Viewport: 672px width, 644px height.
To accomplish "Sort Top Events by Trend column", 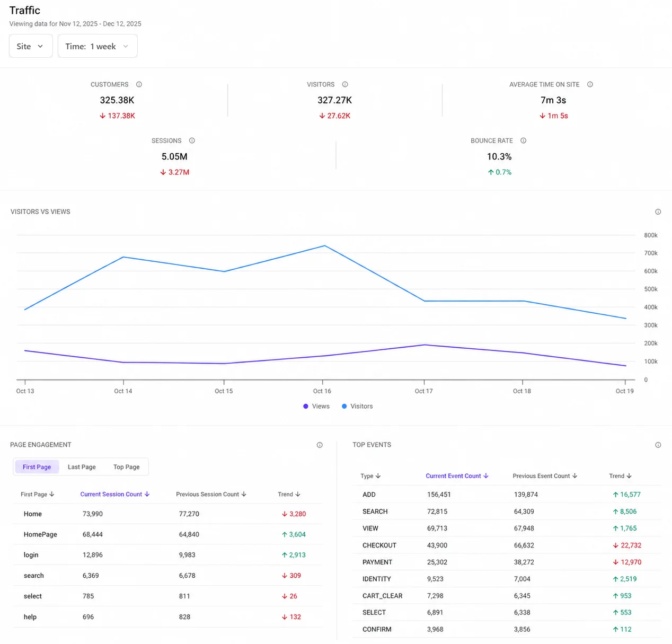I will pos(620,476).
